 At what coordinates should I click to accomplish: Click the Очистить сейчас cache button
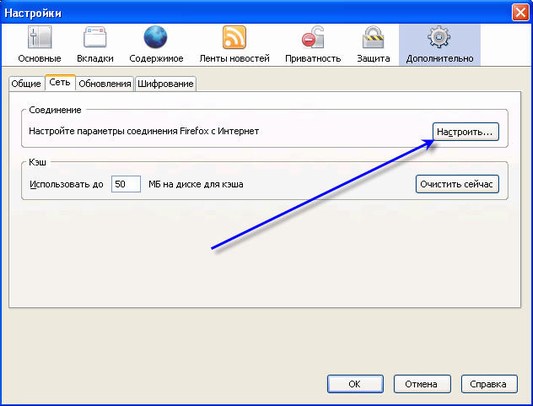pyautogui.click(x=457, y=184)
